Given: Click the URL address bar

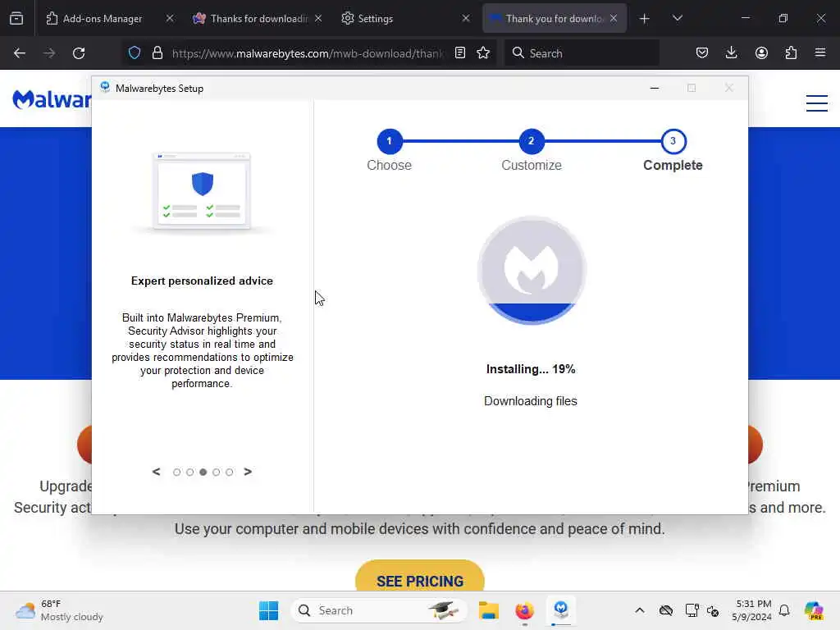Looking at the screenshot, I should [308, 53].
